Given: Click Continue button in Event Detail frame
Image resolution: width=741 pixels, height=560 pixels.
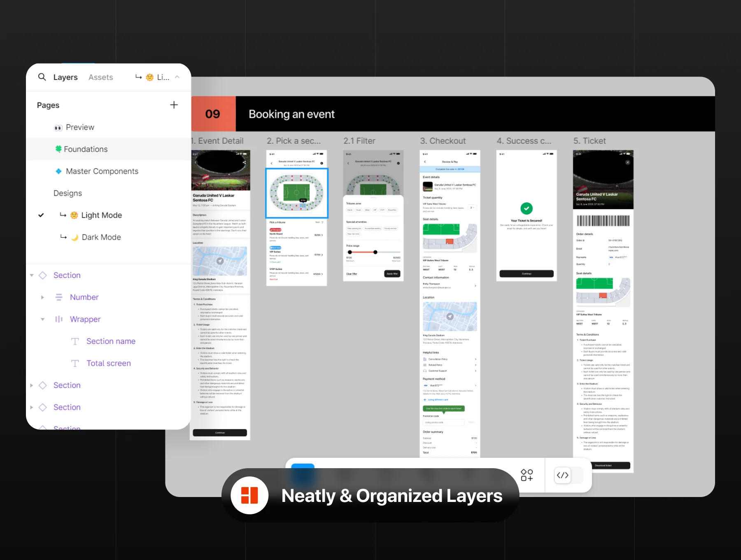Looking at the screenshot, I should pos(220,433).
